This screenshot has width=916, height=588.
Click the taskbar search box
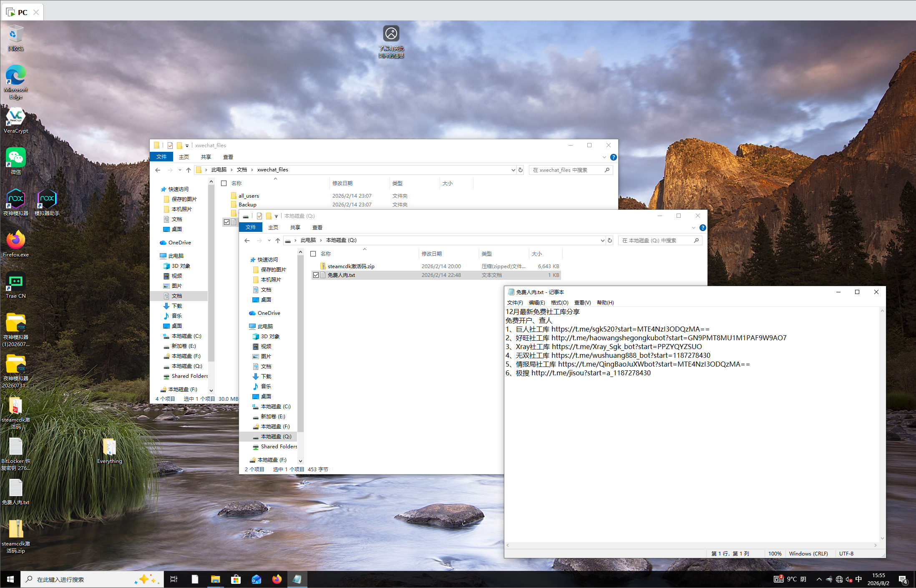[x=92, y=579]
